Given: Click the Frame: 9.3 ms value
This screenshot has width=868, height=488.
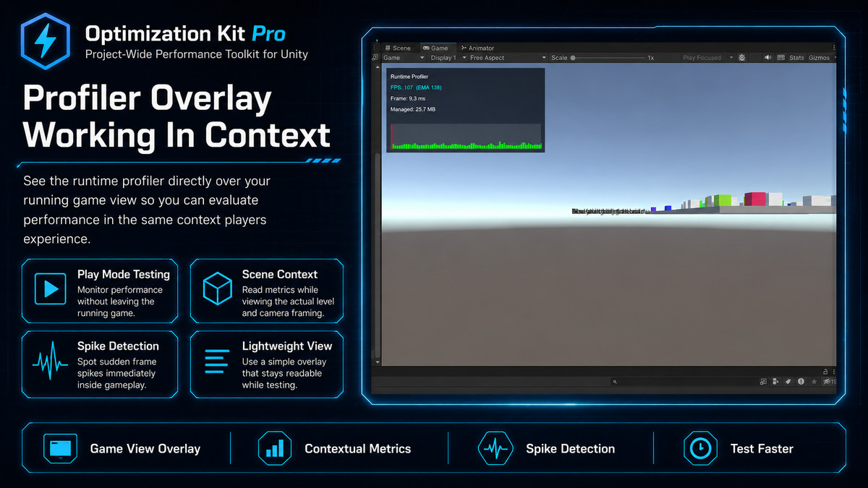Looking at the screenshot, I should pos(407,98).
